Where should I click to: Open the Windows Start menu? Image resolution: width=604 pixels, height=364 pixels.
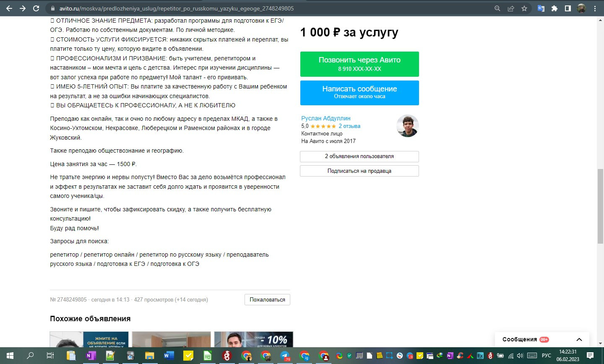pyautogui.click(x=10, y=356)
